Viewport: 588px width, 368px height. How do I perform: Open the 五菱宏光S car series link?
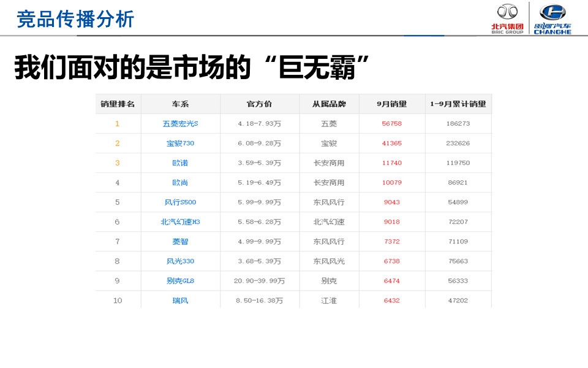click(x=180, y=123)
